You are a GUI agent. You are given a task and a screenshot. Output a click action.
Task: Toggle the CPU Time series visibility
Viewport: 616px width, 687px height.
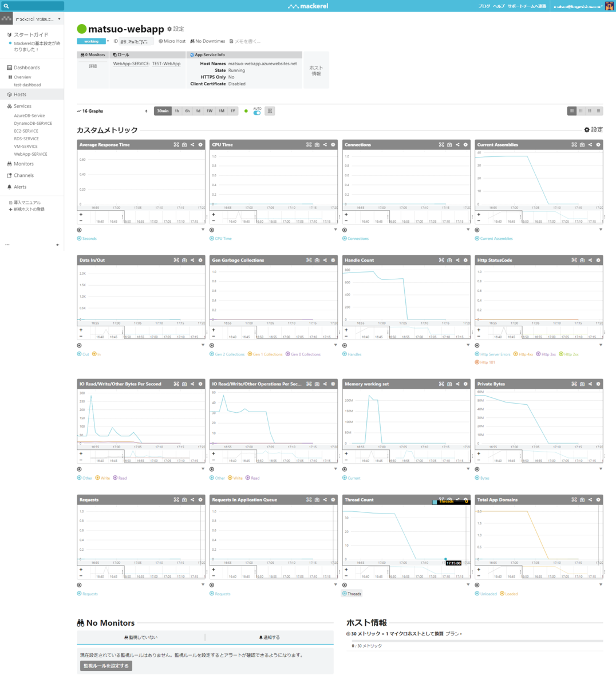click(220, 239)
